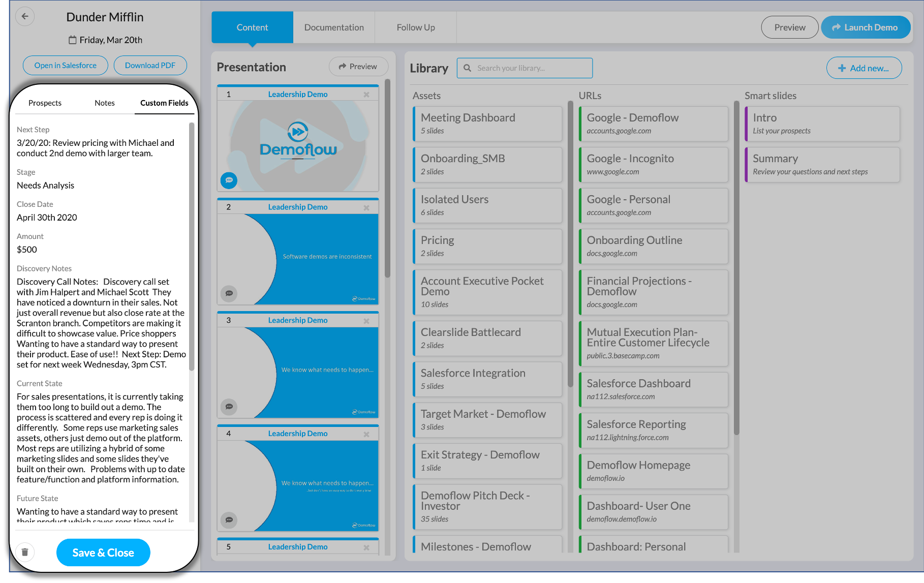The height and width of the screenshot is (583, 924).
Task: Open the Follow Up tab
Action: (416, 27)
